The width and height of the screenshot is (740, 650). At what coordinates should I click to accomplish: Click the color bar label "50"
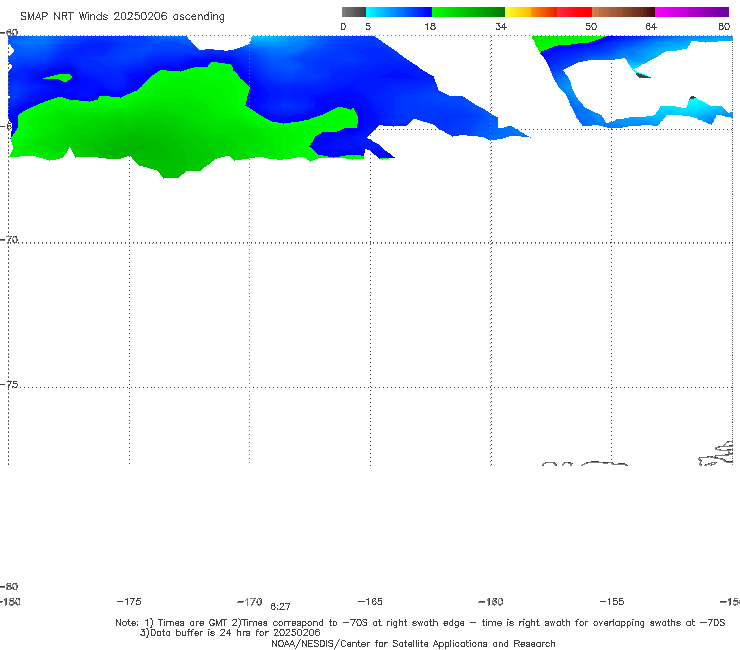[591, 27]
